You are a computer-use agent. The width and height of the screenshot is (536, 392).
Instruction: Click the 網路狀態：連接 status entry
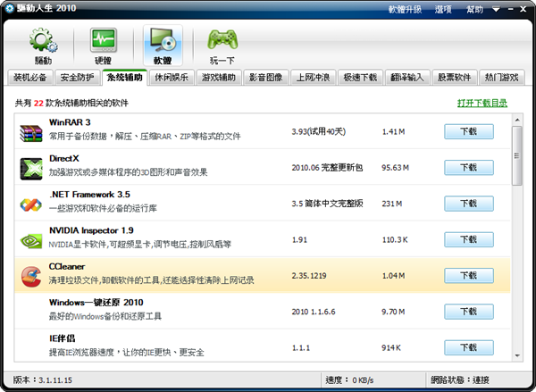(460, 380)
